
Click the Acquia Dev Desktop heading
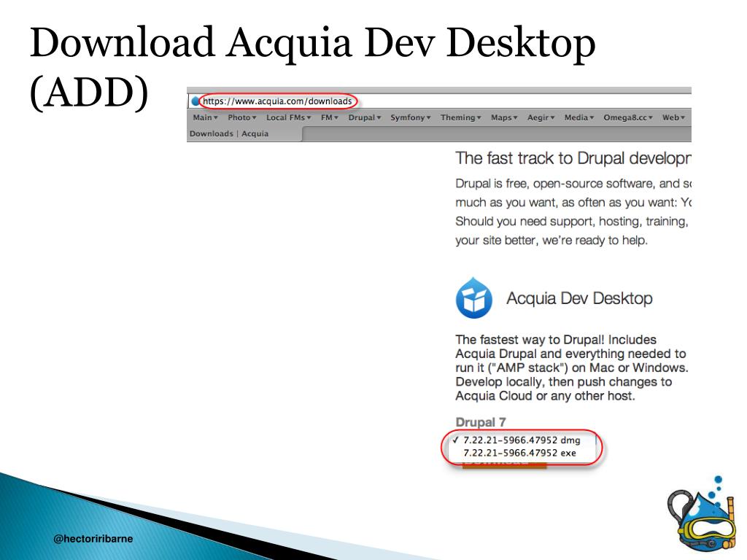[x=579, y=298]
